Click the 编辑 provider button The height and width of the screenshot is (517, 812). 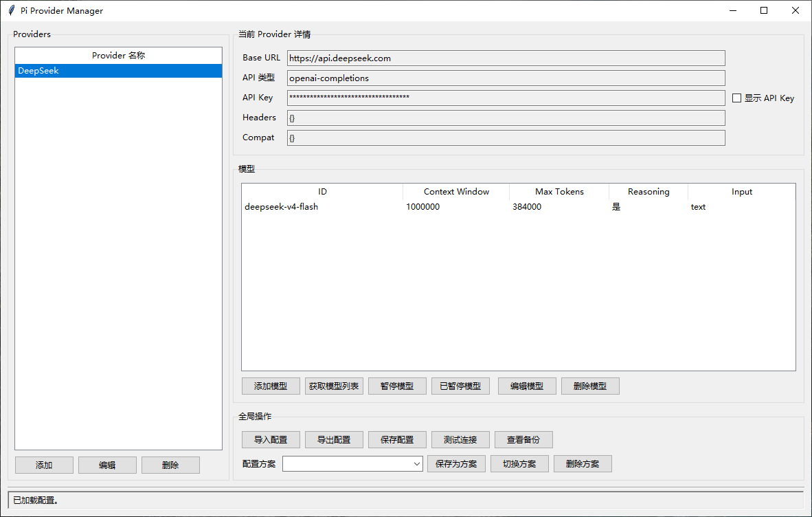pyautogui.click(x=107, y=465)
